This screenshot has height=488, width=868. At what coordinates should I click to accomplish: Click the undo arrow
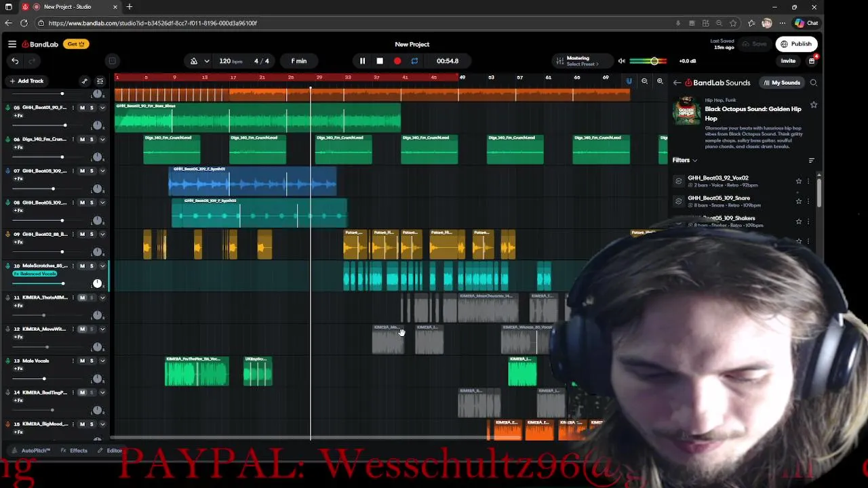[x=15, y=61]
